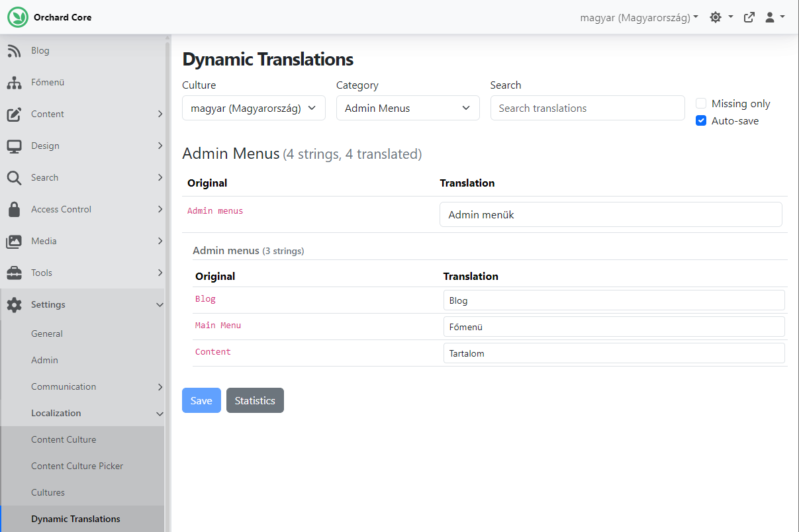Edit the Admin menük translation field

tap(610, 214)
